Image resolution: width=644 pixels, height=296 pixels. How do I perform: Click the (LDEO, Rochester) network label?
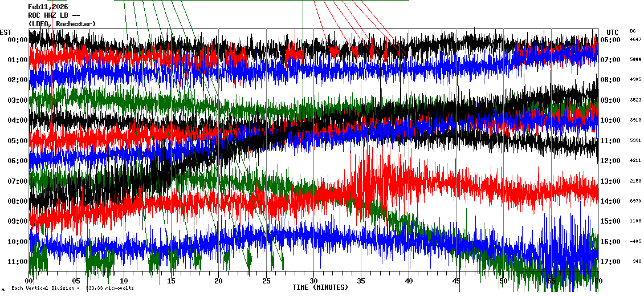tap(62, 24)
